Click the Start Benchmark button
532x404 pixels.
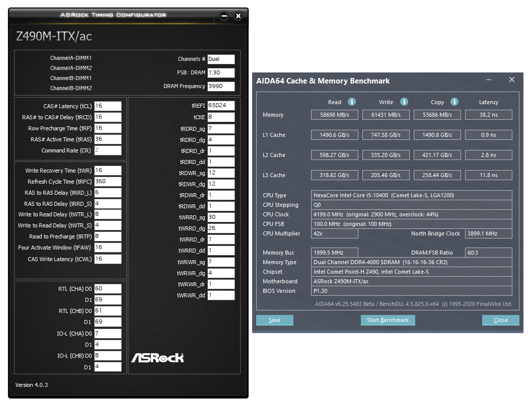click(x=388, y=320)
